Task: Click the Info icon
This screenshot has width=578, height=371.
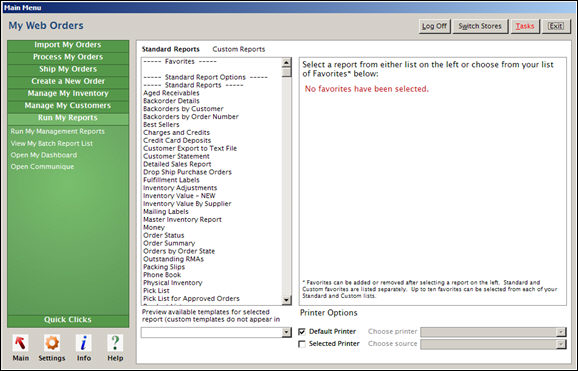Action: click(84, 343)
